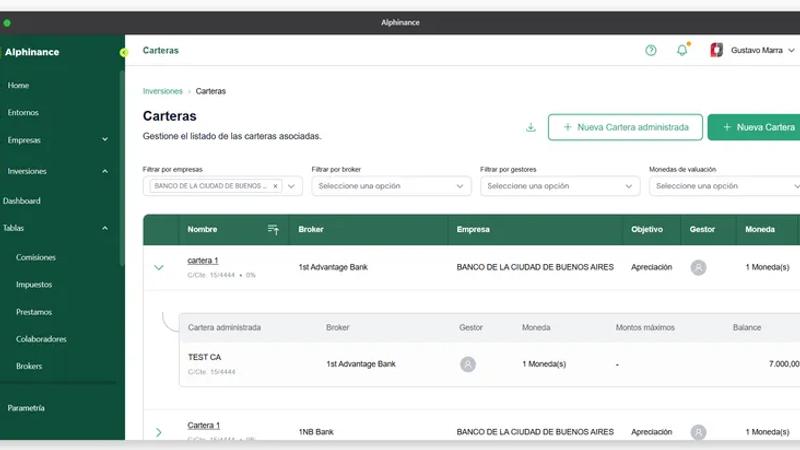
Task: Click the 7.000,00 balance value
Action: pos(784,364)
